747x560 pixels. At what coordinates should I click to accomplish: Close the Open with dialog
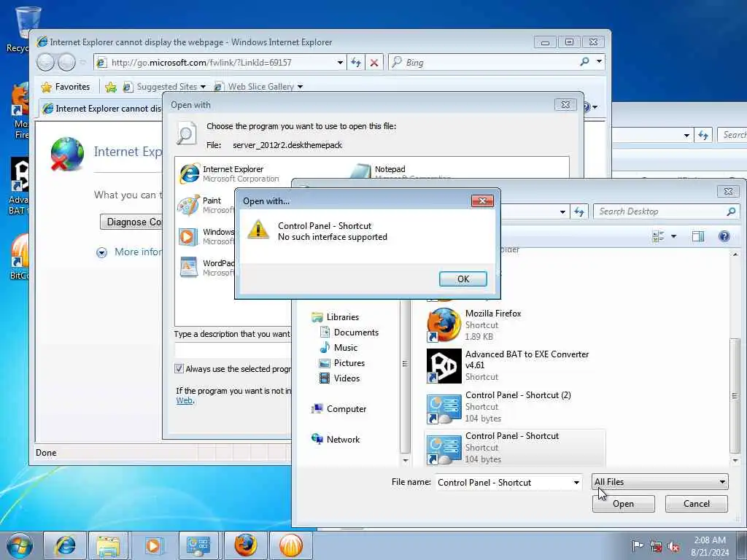(x=565, y=104)
